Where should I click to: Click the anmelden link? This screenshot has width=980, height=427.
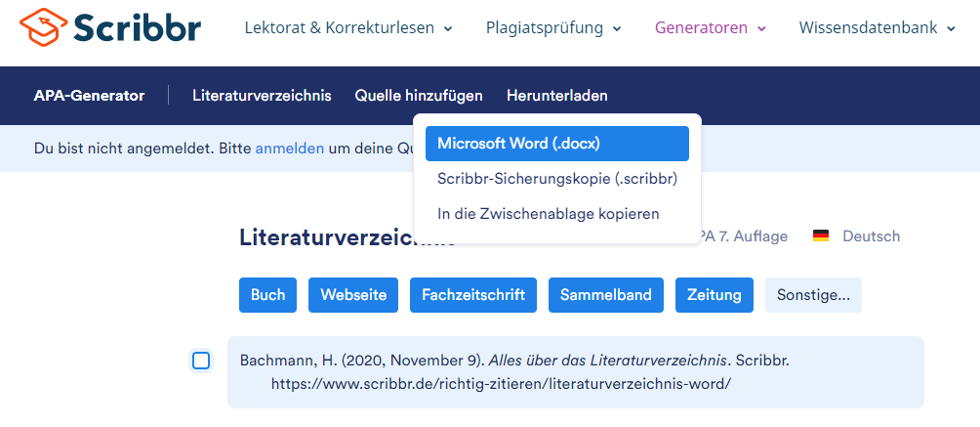point(289,149)
